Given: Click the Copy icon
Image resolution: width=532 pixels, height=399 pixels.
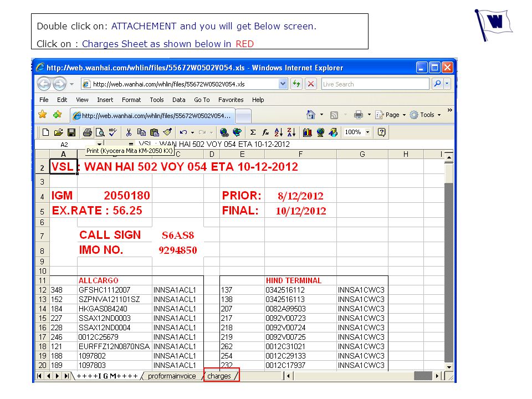Looking at the screenshot, I should (x=141, y=132).
